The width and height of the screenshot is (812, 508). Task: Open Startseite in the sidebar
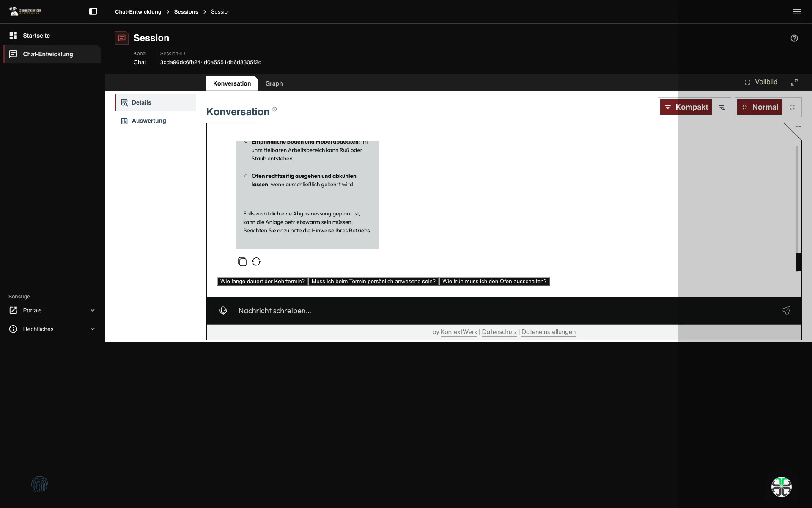pos(52,36)
